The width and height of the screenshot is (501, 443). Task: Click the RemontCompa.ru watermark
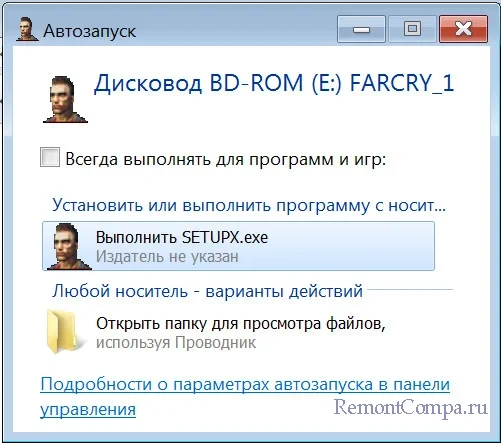[x=411, y=408]
